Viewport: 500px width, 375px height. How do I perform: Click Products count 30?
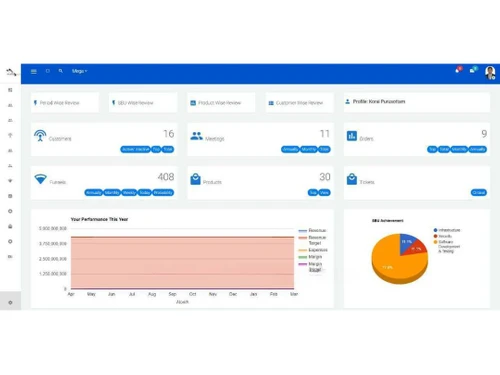coord(325,177)
